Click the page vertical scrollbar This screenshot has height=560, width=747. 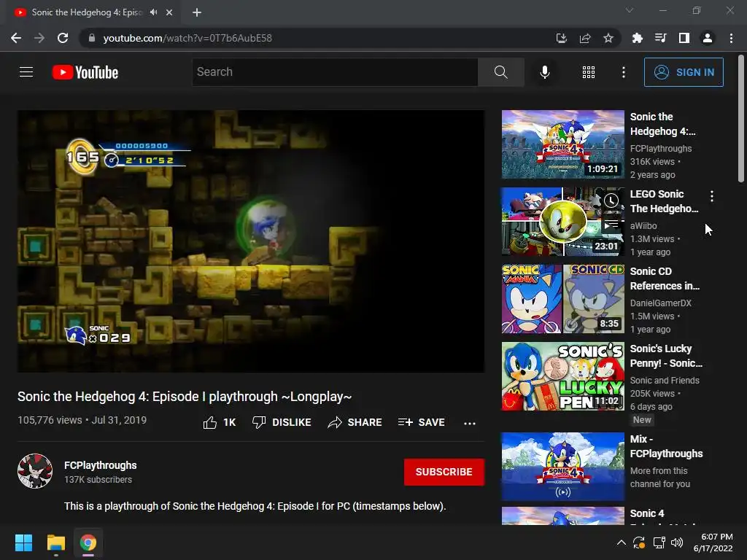point(741,119)
